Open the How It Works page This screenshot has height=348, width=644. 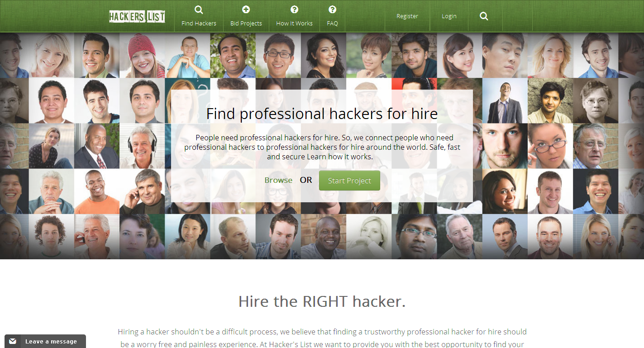(294, 24)
